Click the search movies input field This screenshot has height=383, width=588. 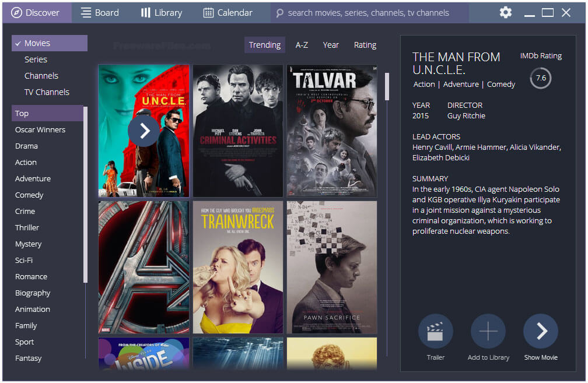[x=370, y=13]
